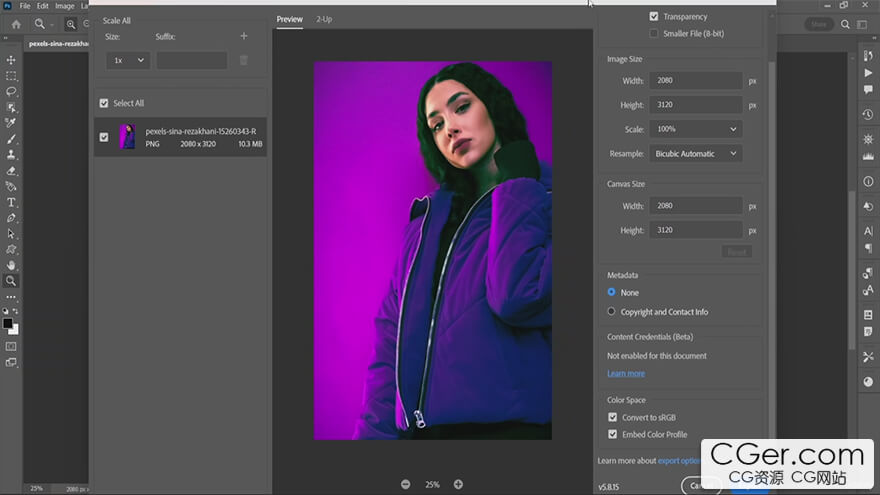Screen dimensions: 880x495
Task: Add a new scale size with plus icon
Action: 244,36
